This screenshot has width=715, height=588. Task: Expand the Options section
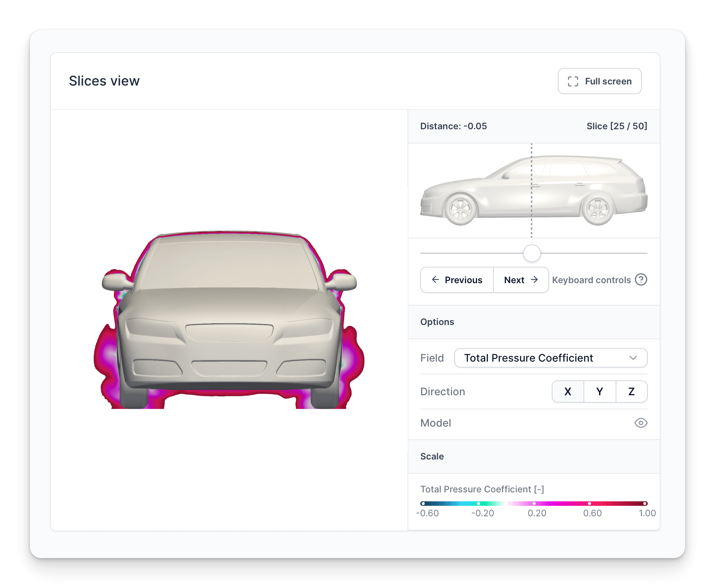437,322
